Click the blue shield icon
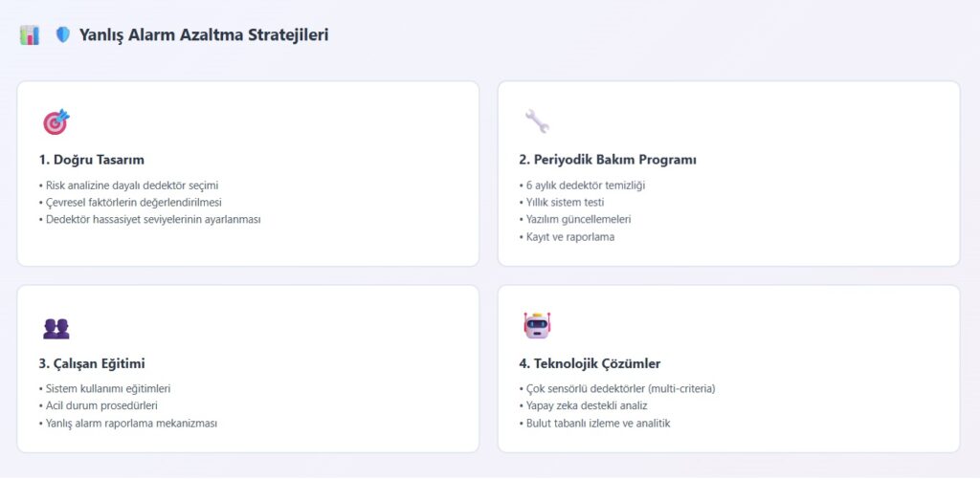The image size is (980, 480). 63,35
